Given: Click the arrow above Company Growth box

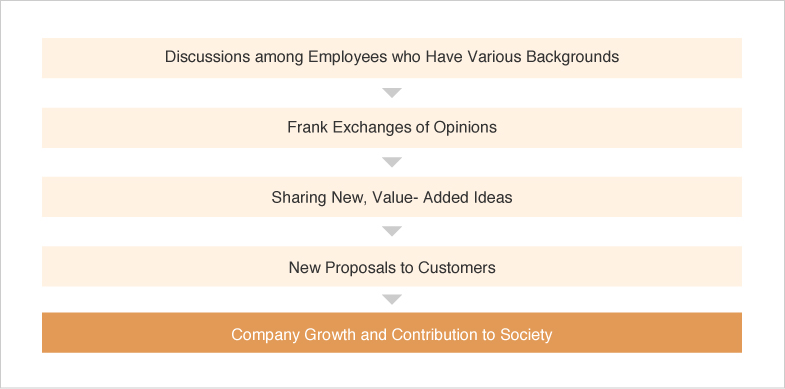Looking at the screenshot, I should (392, 299).
